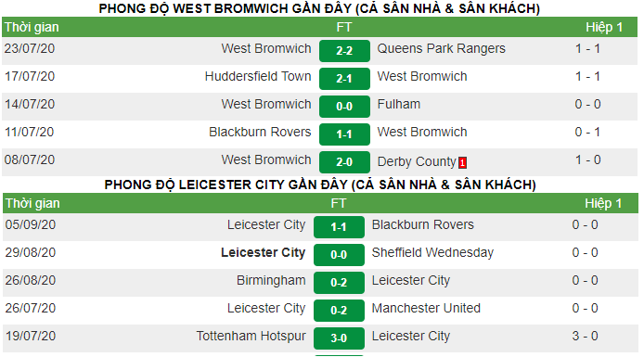The height and width of the screenshot is (357, 644).
Task: Open the 2-2 score for West Bromwich vs QPR
Action: [x=344, y=51]
